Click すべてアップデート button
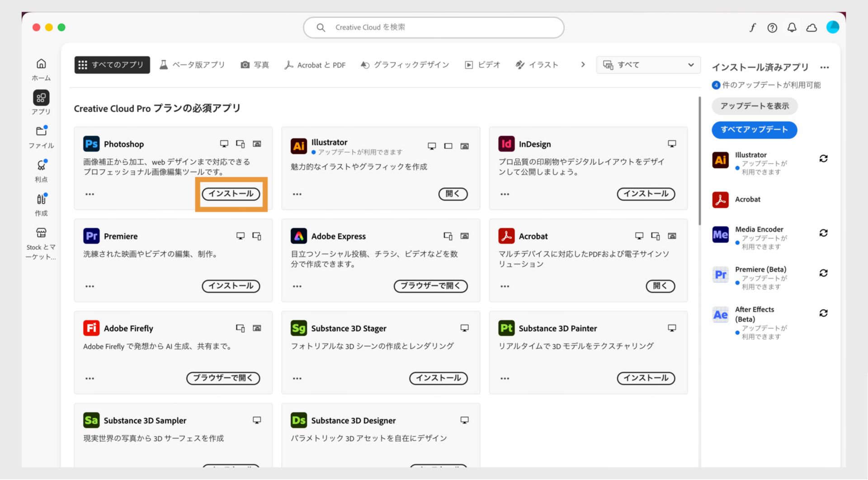Viewport: 868px width, 480px height. click(755, 130)
